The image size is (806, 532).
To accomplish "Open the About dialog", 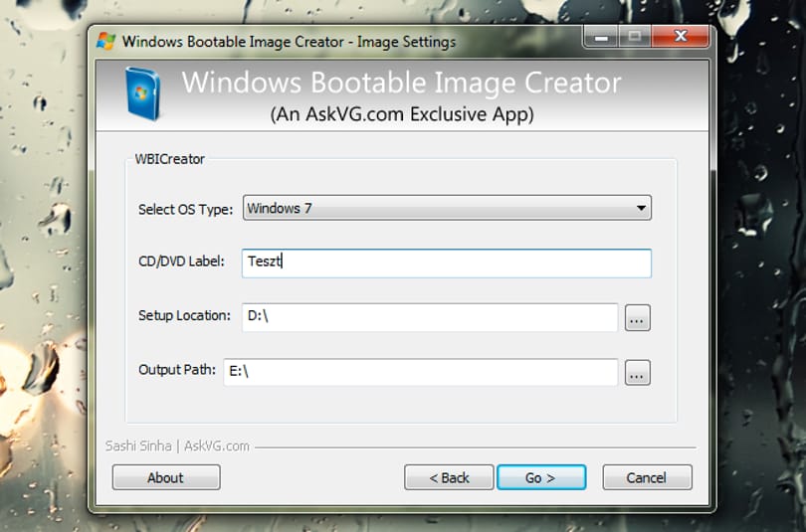I will 166,477.
